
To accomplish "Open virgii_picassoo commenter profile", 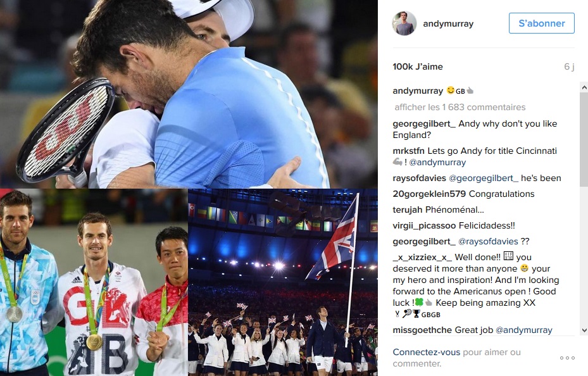I will (424, 226).
